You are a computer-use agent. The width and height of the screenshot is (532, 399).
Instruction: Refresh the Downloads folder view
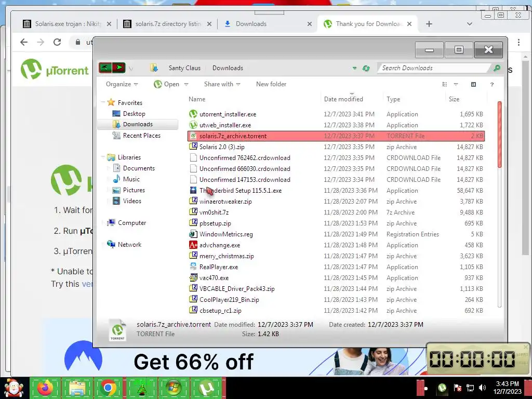[x=366, y=68]
